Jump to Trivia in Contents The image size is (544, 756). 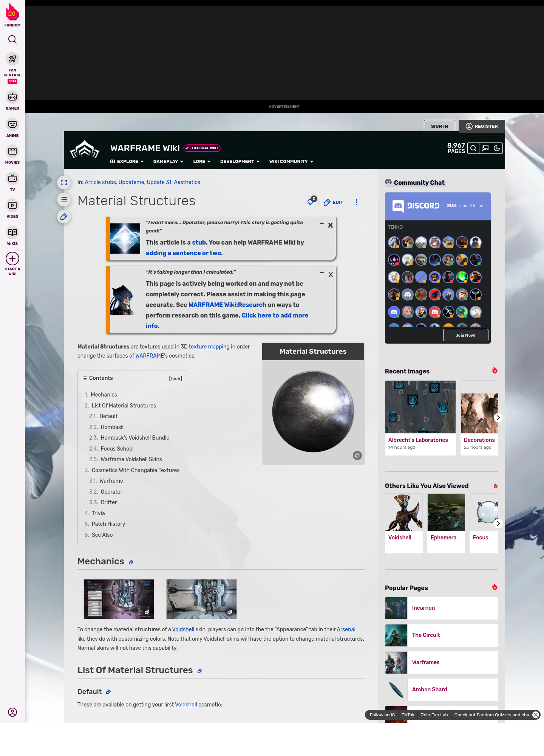pyautogui.click(x=98, y=513)
